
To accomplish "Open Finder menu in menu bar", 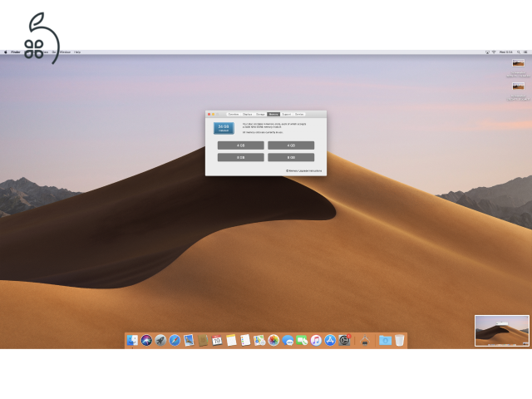I will 16,52.
